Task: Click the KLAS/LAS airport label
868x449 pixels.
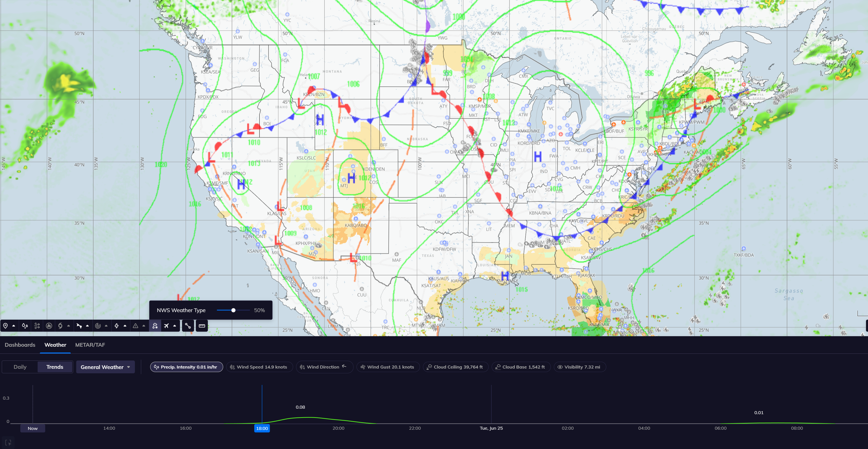Action: (277, 213)
